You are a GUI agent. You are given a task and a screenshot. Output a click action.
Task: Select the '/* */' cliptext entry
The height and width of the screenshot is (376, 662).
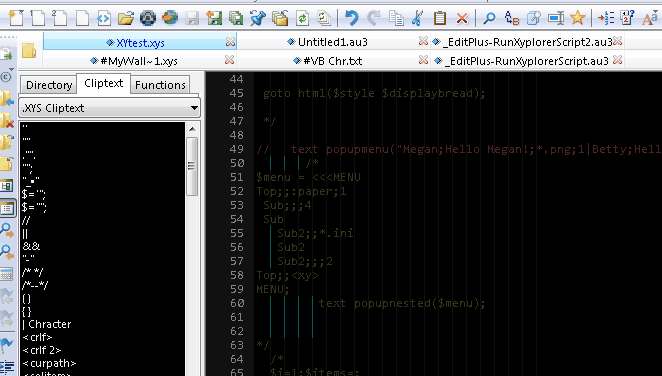[x=33, y=272]
